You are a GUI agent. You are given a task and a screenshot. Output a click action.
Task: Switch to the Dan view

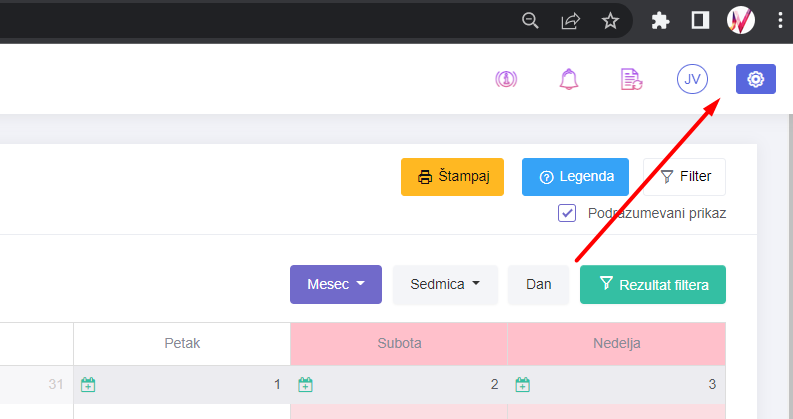click(x=539, y=284)
